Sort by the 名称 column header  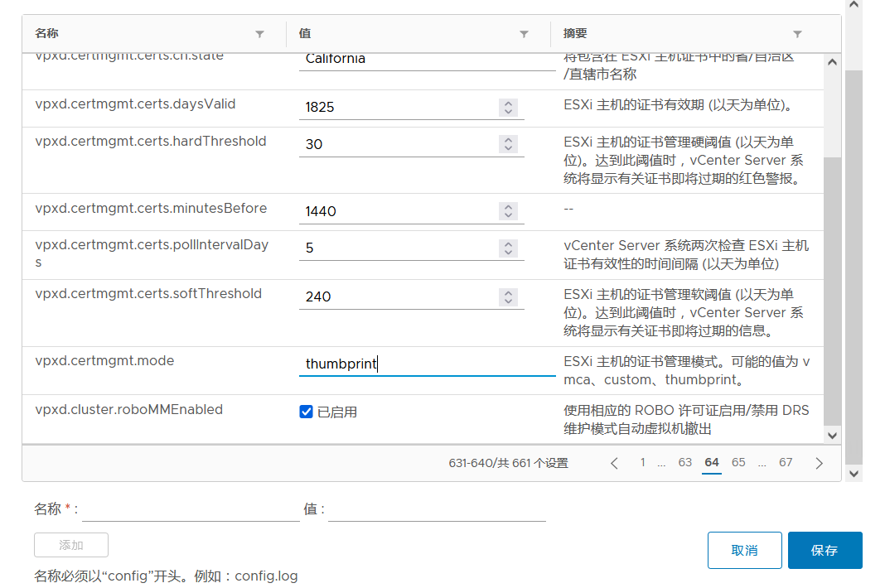[x=46, y=33]
